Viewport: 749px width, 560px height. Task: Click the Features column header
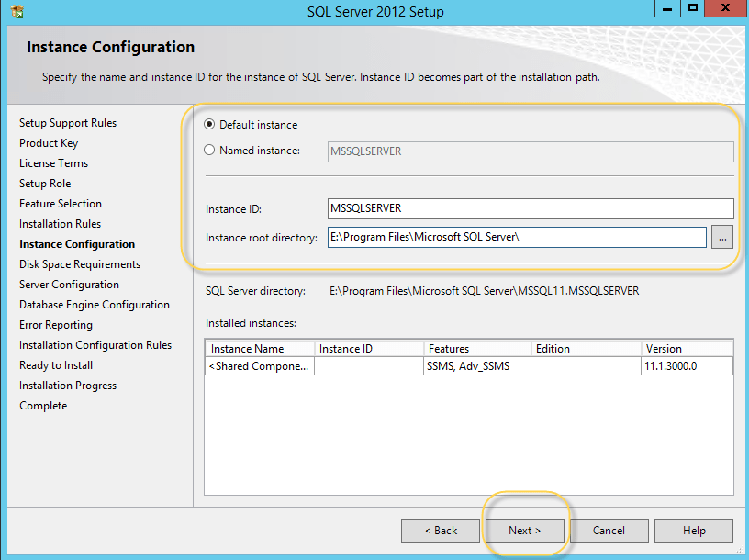click(476, 349)
